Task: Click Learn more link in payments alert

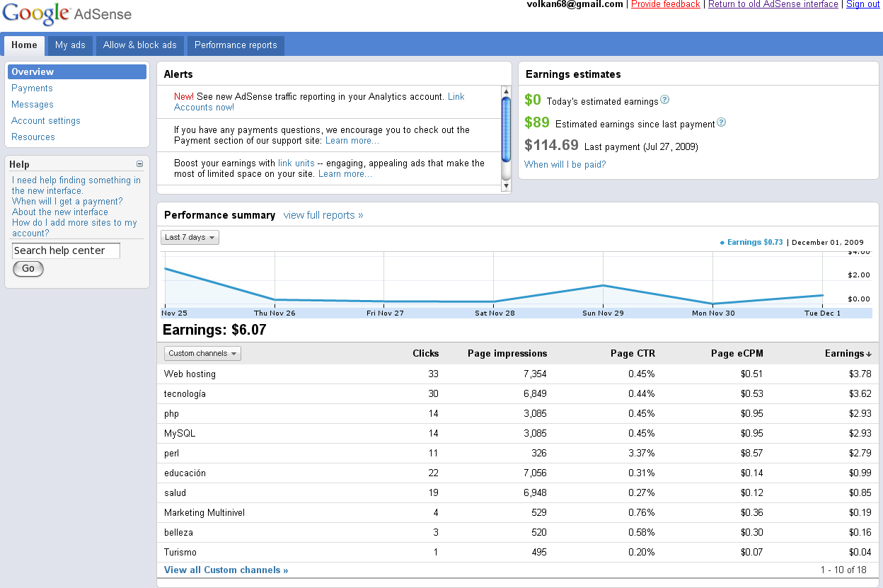Action: 352,141
